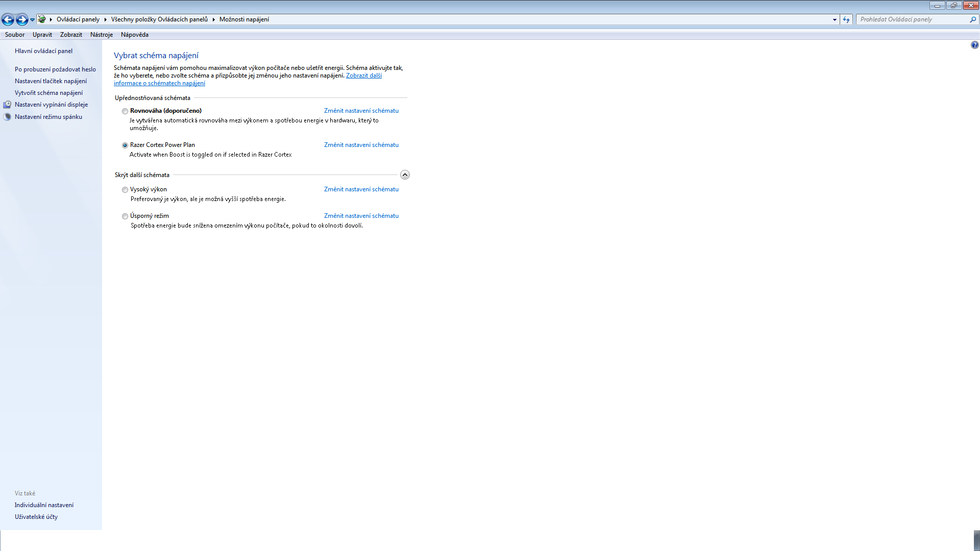
Task: Change settings for Vysoký výkon scheme
Action: pyautogui.click(x=361, y=189)
